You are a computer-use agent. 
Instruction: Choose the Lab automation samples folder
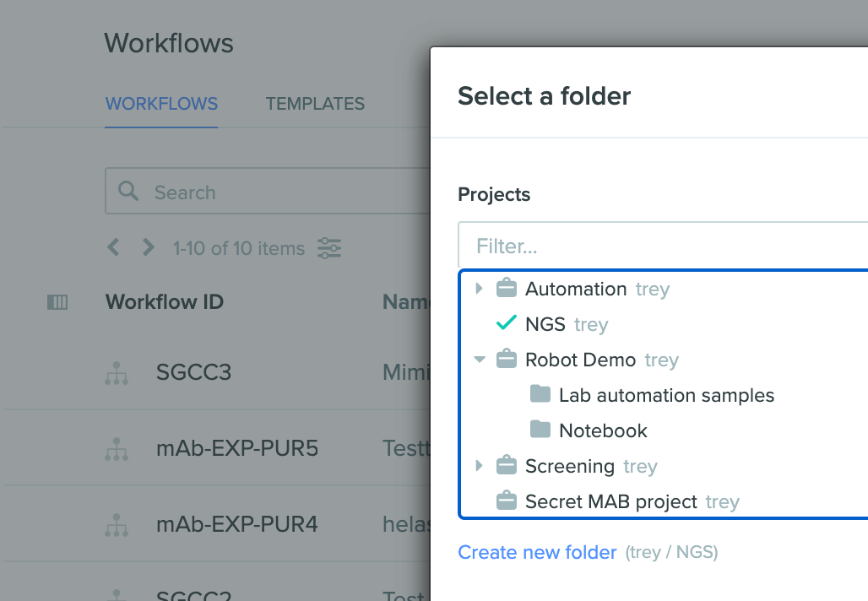point(666,395)
